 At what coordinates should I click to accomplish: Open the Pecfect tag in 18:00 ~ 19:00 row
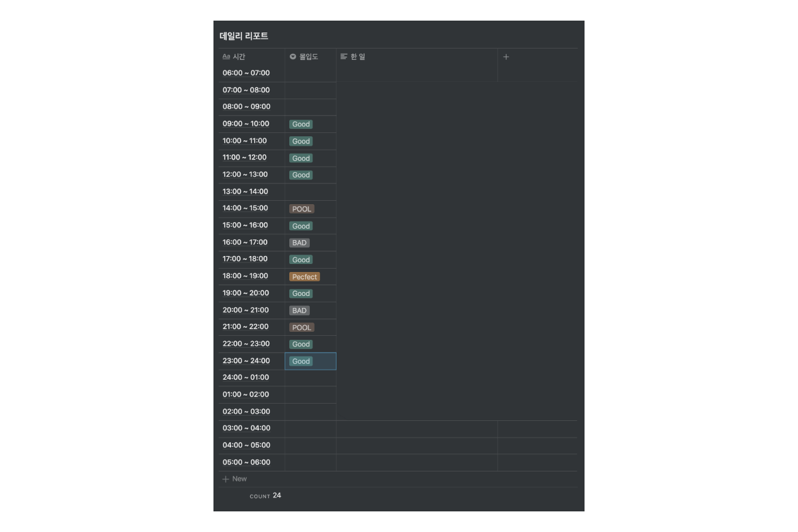click(305, 277)
